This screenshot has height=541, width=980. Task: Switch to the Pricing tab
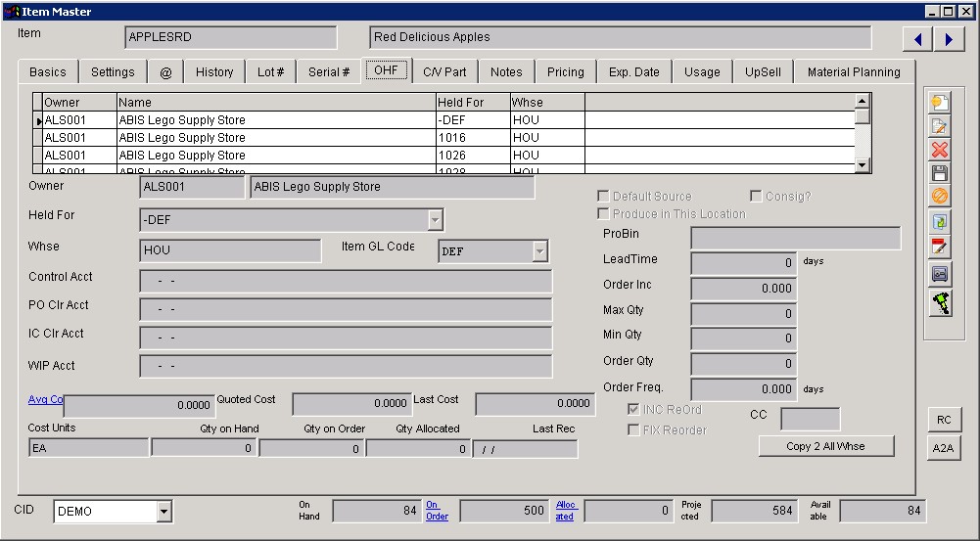[565, 71]
